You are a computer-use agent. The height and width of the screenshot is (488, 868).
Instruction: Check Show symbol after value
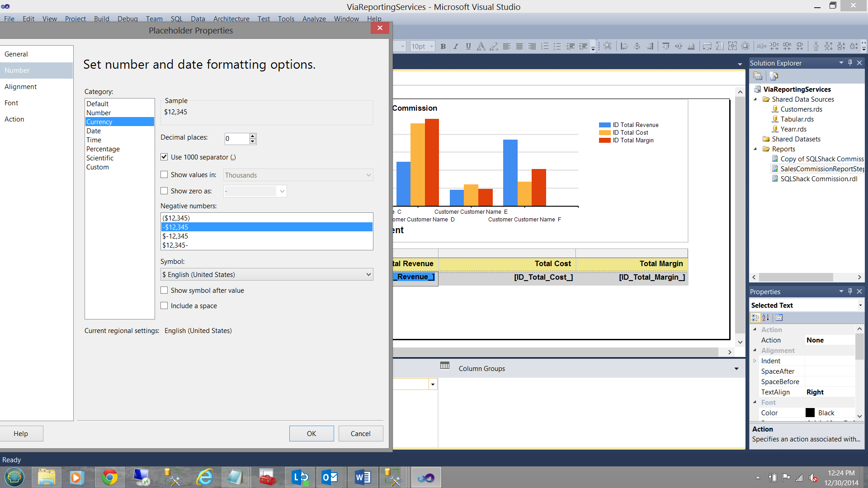pos(164,290)
